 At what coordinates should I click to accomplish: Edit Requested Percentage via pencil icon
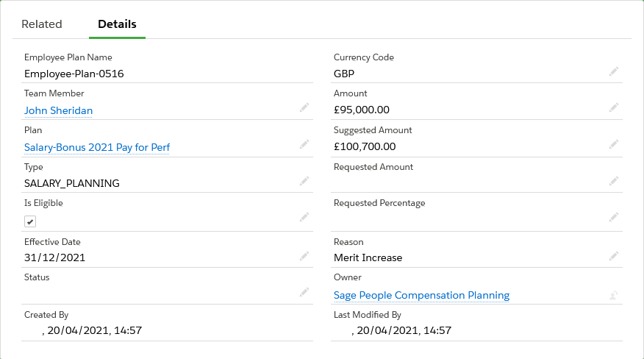[x=613, y=218]
